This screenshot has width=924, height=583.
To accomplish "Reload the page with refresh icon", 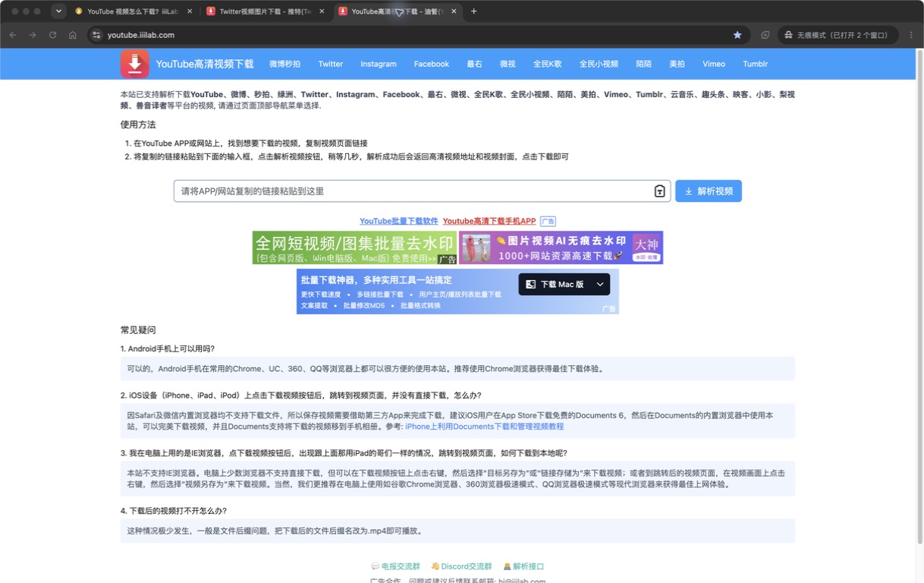I will 52,35.
